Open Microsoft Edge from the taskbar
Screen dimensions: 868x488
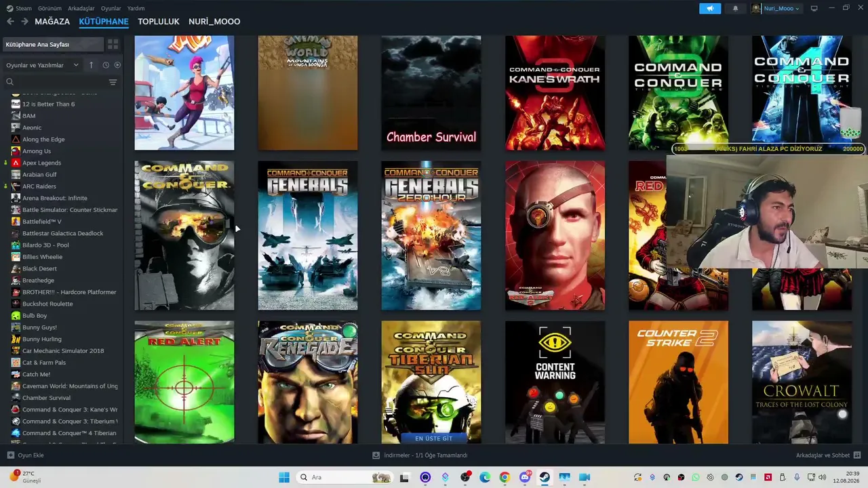[x=485, y=477]
